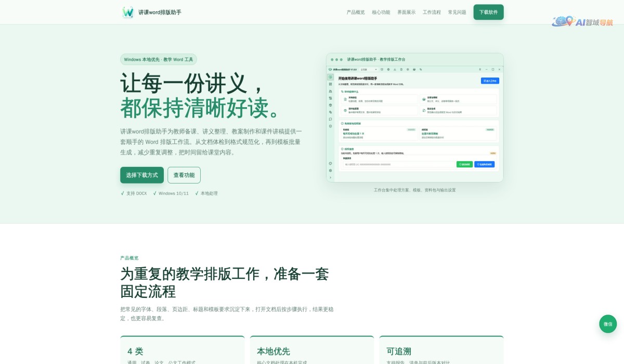Click the preview window title 教学排版工作台

click(393, 59)
